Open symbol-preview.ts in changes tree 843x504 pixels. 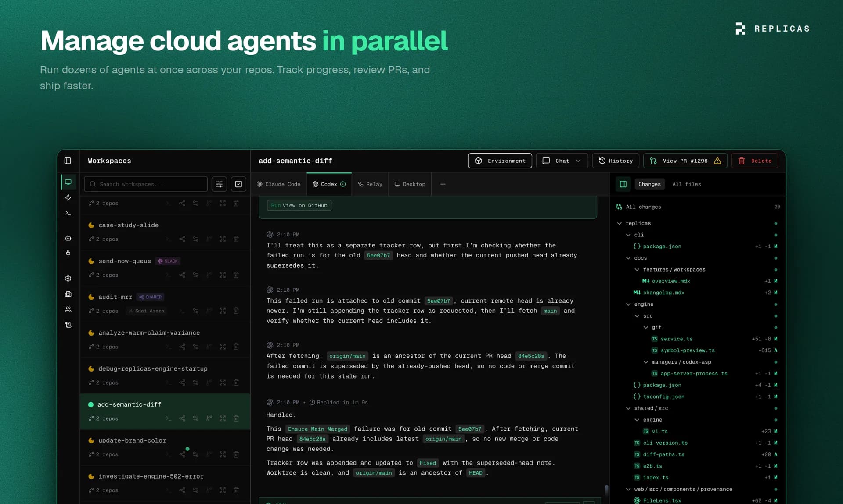click(x=688, y=350)
